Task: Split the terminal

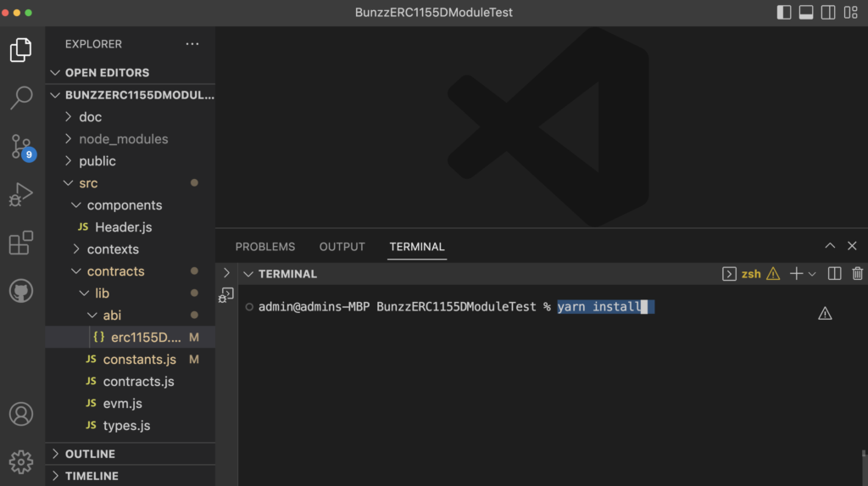Action: (834, 274)
